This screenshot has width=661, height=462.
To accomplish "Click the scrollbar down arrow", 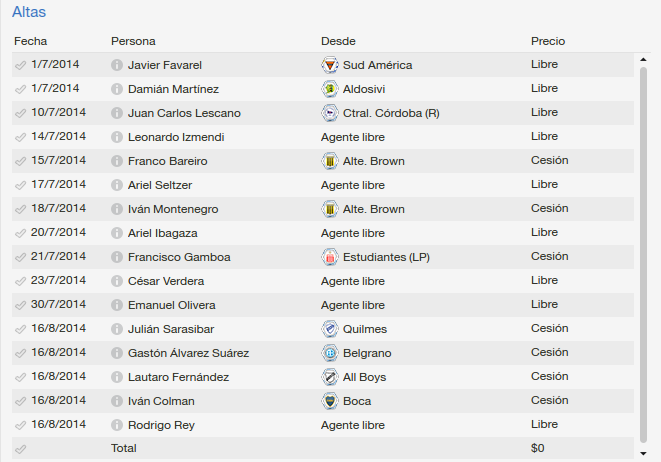I will pyautogui.click(x=643, y=454).
